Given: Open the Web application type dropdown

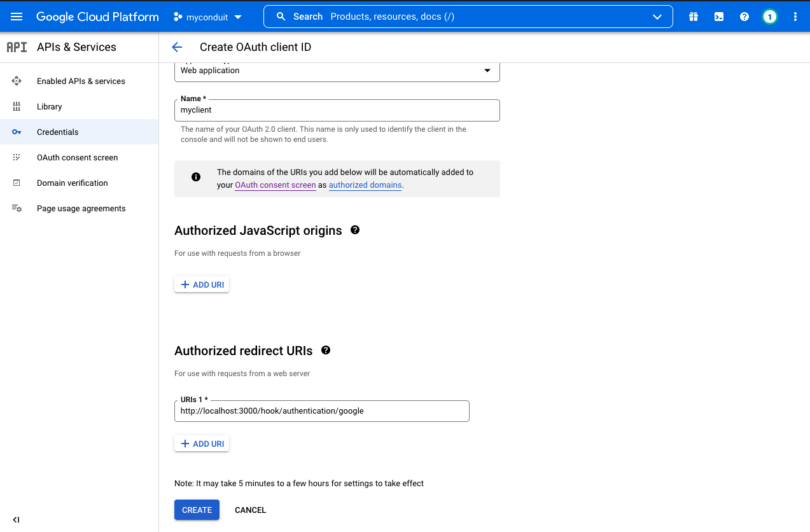Looking at the screenshot, I should tap(337, 71).
